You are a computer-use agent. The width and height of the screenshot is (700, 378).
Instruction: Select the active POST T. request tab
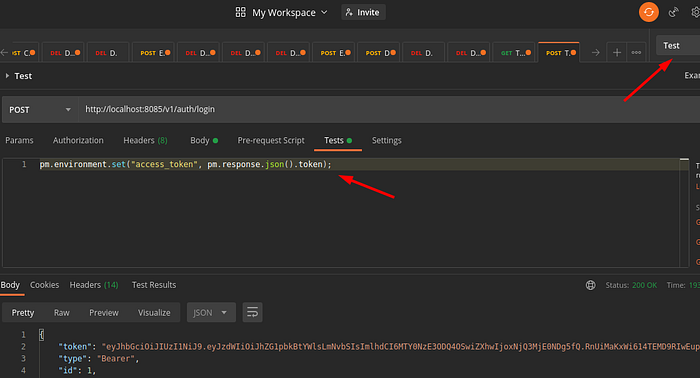click(559, 53)
